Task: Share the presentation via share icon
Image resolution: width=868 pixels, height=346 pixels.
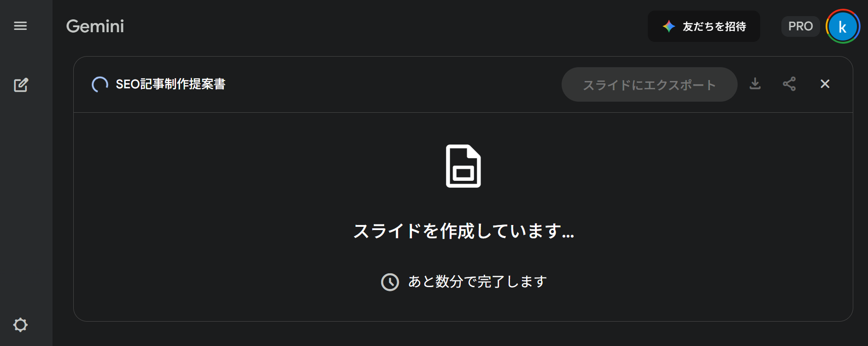Action: (x=789, y=84)
